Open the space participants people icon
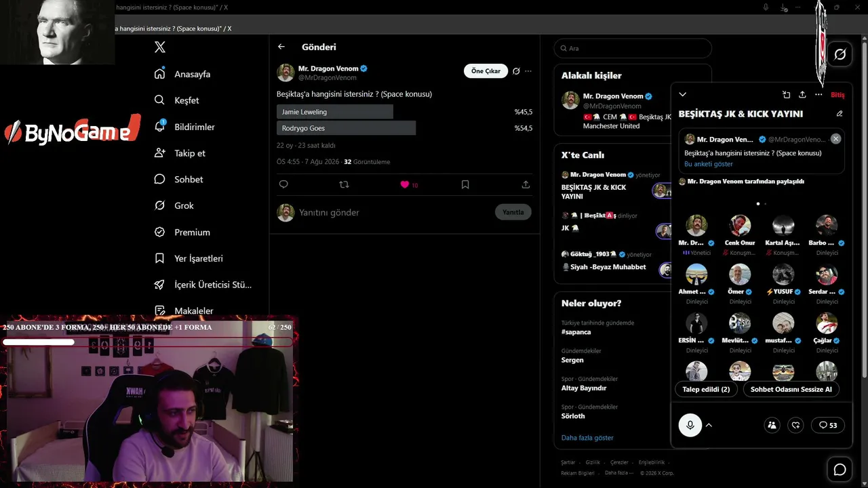 772,425
